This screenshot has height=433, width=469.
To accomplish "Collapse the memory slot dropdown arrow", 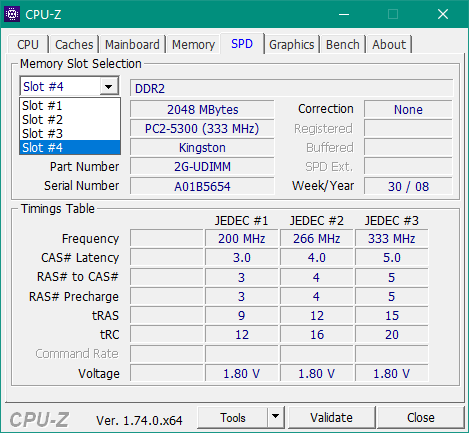I will pos(109,87).
